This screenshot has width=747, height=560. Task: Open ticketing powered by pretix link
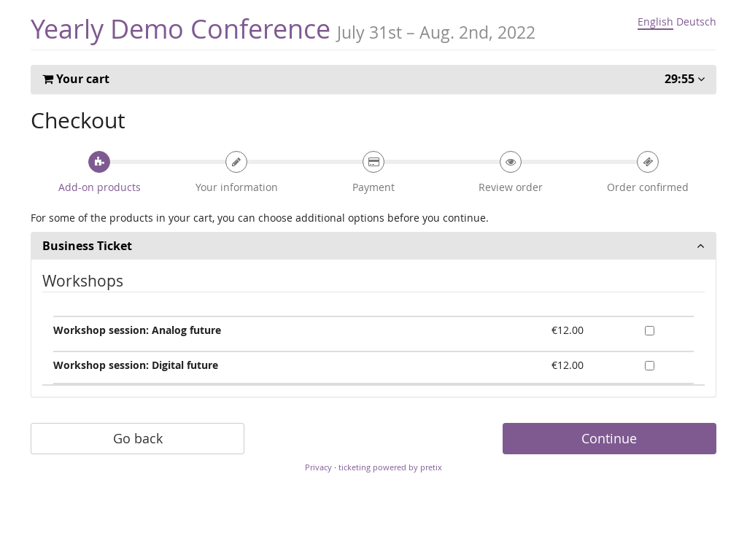tap(390, 467)
